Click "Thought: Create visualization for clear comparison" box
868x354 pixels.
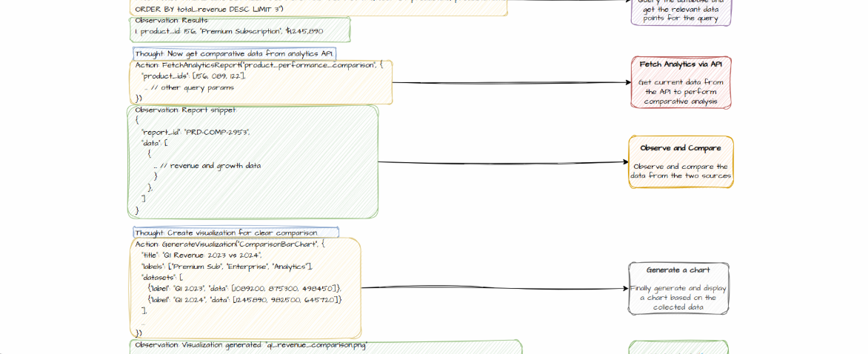236,233
